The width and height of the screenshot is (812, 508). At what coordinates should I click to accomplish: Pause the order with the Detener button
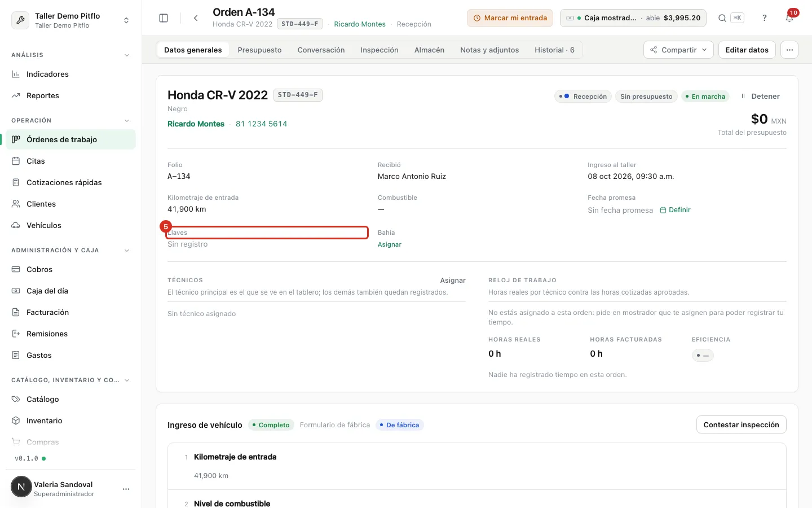point(760,96)
